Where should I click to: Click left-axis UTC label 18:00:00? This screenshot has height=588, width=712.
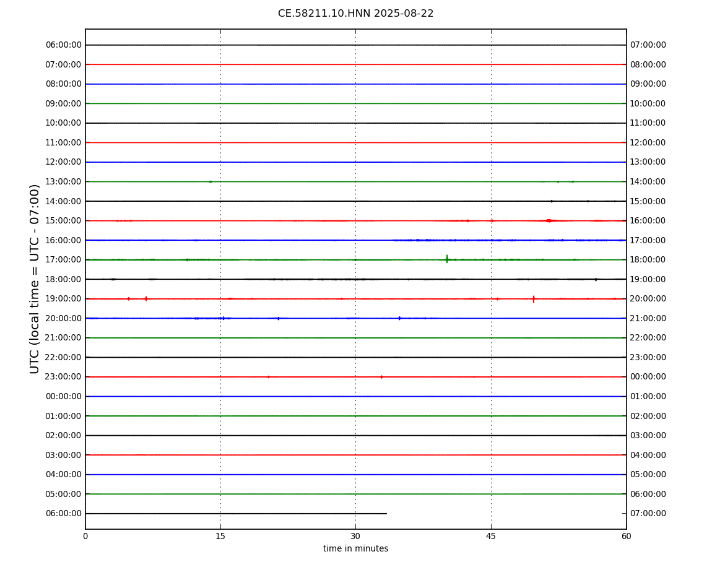[63, 279]
